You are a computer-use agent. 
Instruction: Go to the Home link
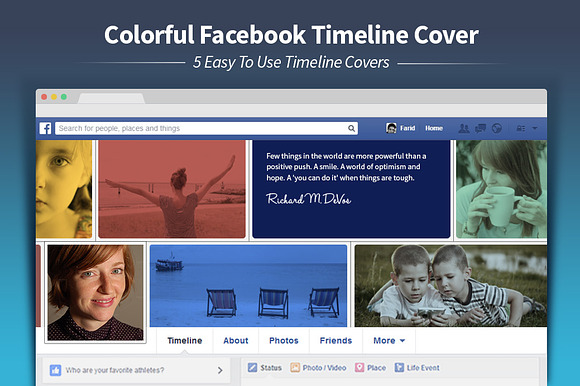434,128
